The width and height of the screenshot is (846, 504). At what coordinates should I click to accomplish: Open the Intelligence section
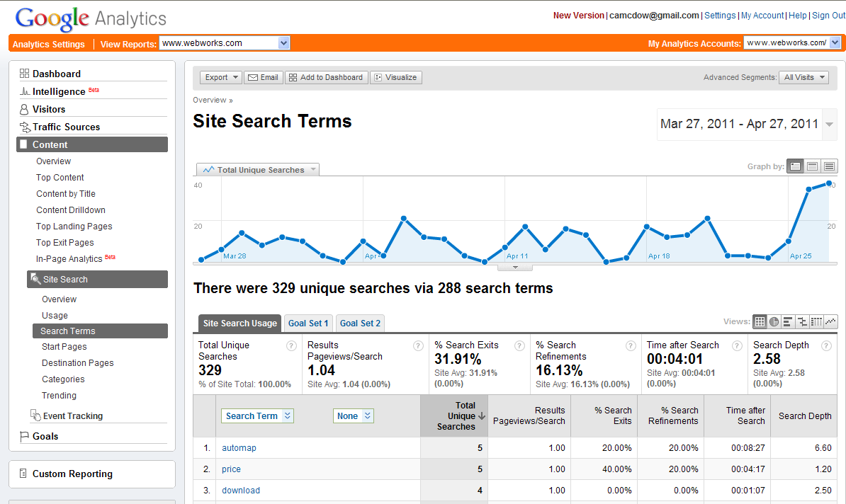[58, 91]
